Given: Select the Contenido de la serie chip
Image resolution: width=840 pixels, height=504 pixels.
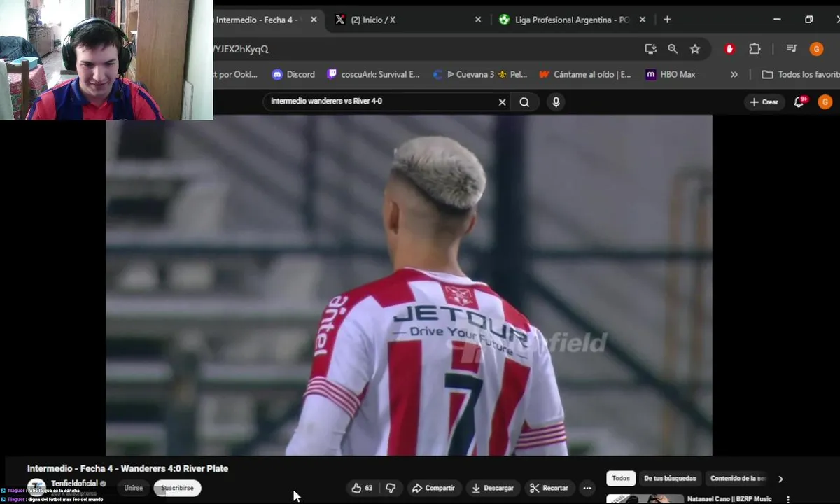Looking at the screenshot, I should [738, 479].
